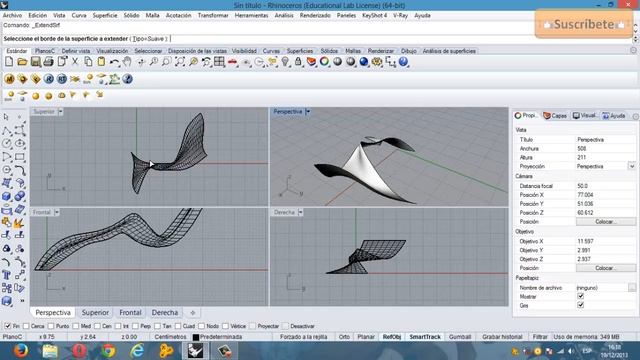The image size is (640, 360).
Task: Open the Transformar menu
Action: click(x=213, y=15)
